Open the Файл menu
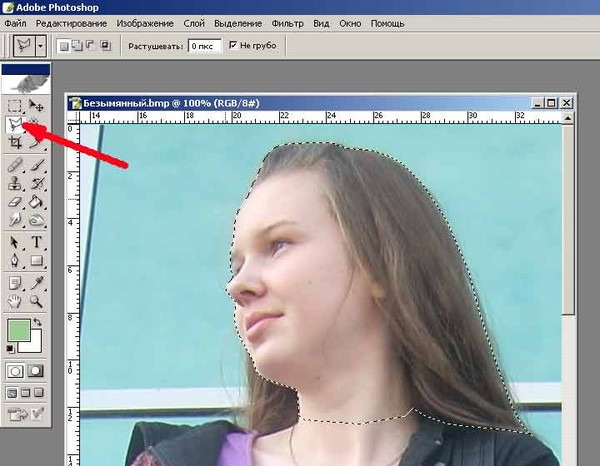Image resolution: width=600 pixels, height=466 pixels. 15,24
